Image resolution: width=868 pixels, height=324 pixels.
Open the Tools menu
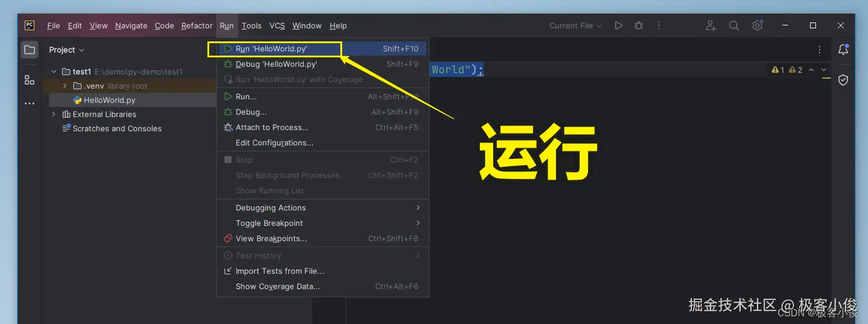click(252, 25)
